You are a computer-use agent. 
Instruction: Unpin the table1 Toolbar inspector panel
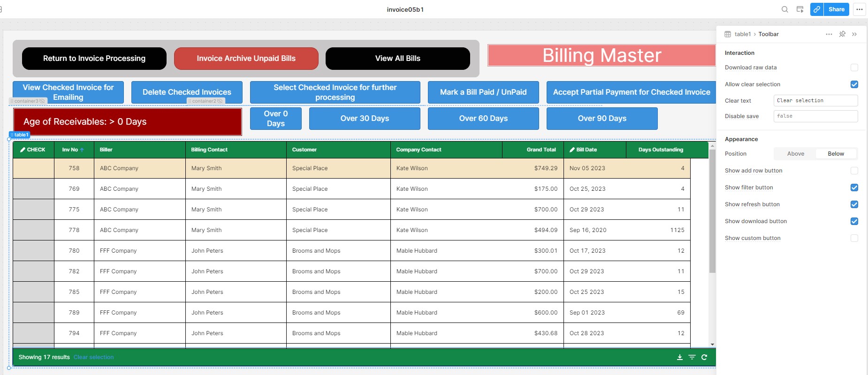pos(842,34)
